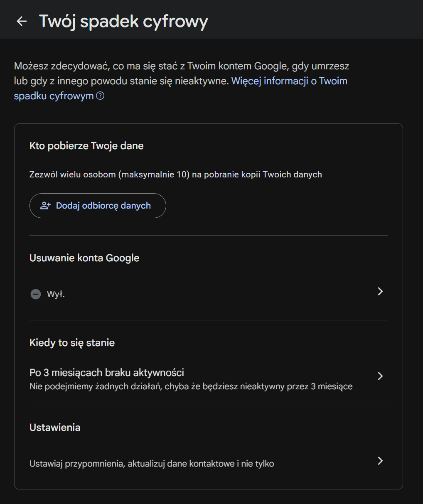The width and height of the screenshot is (423, 504).
Task: Expand the 'Ustawienia' row chevron
Action: (380, 461)
